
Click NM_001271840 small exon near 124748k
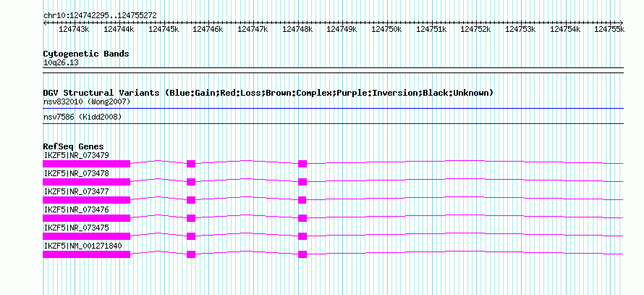tap(302, 254)
